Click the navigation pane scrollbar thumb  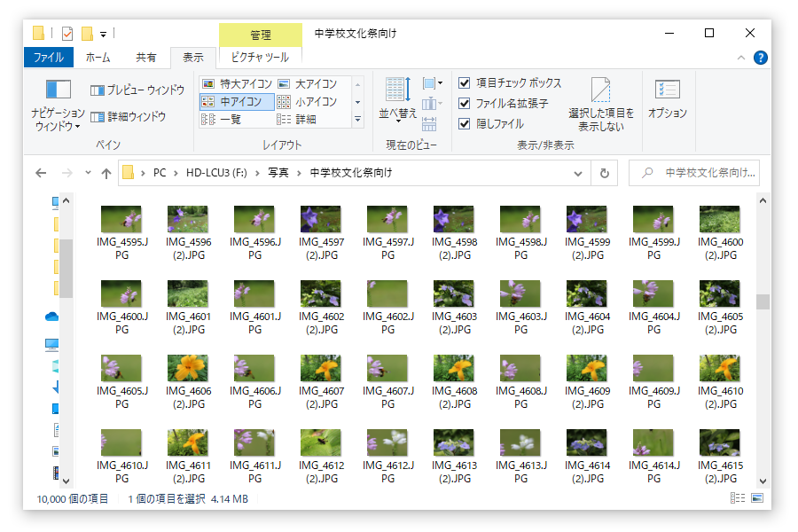click(x=66, y=268)
